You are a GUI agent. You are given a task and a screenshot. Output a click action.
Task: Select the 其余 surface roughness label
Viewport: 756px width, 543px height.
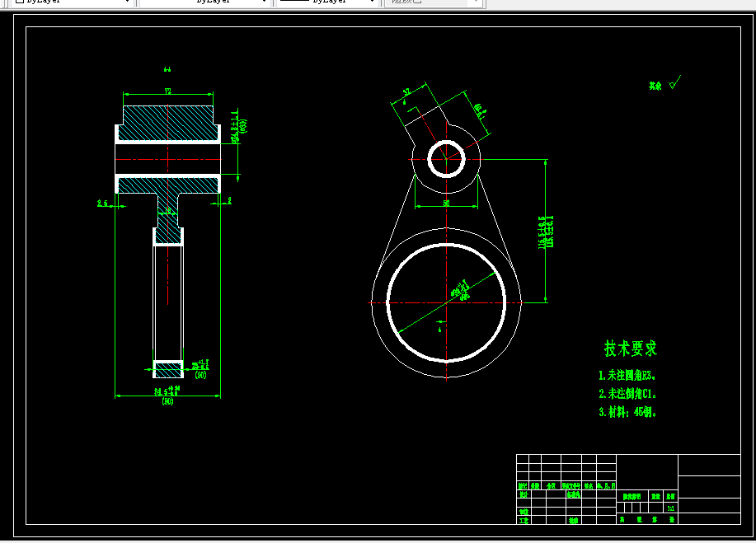click(x=655, y=86)
